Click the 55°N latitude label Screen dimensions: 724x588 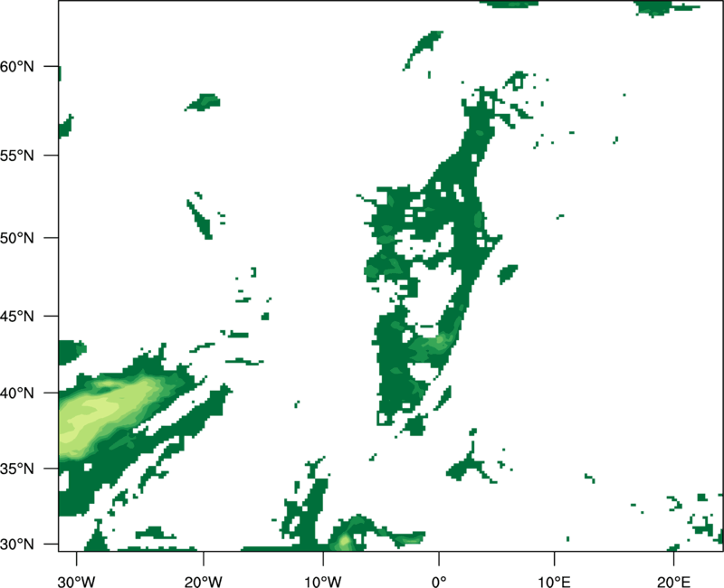click(x=17, y=156)
